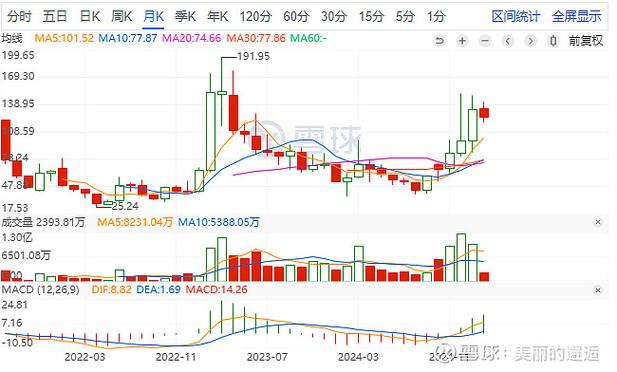Click the 138.95 price axis label
The image size is (617, 372).
click(18, 104)
